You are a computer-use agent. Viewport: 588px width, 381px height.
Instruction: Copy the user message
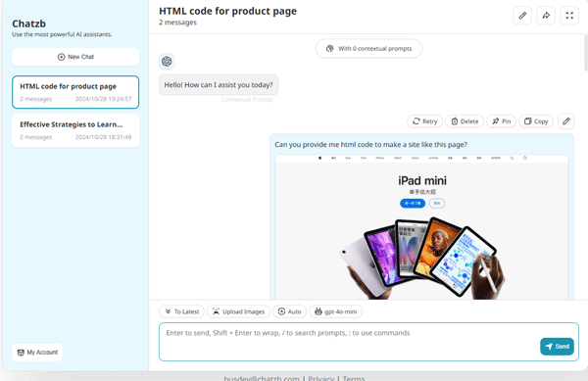pos(536,121)
